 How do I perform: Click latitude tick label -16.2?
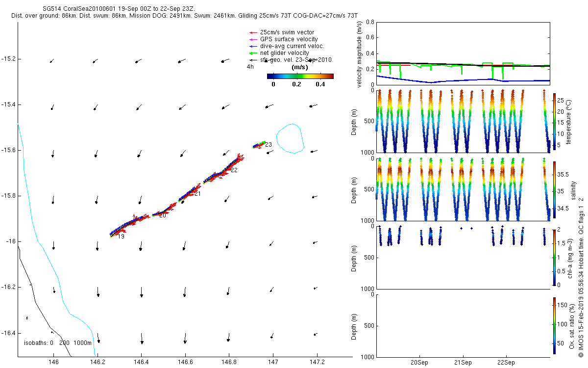coord(8,287)
